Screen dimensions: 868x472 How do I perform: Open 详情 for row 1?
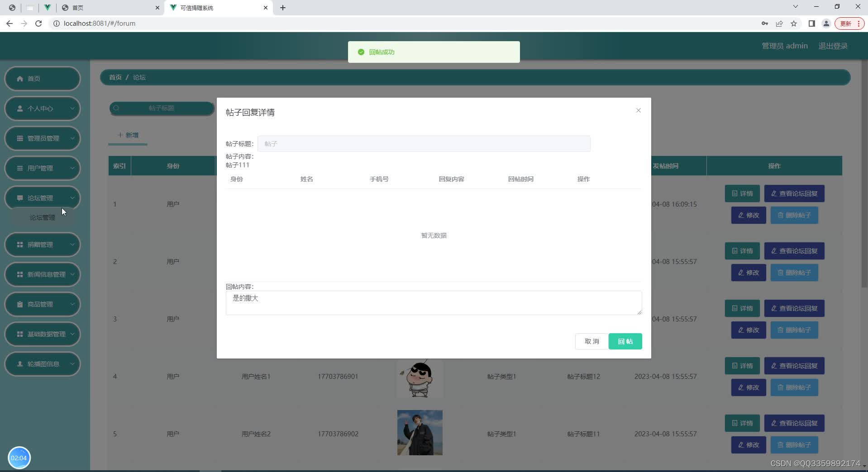click(x=743, y=194)
